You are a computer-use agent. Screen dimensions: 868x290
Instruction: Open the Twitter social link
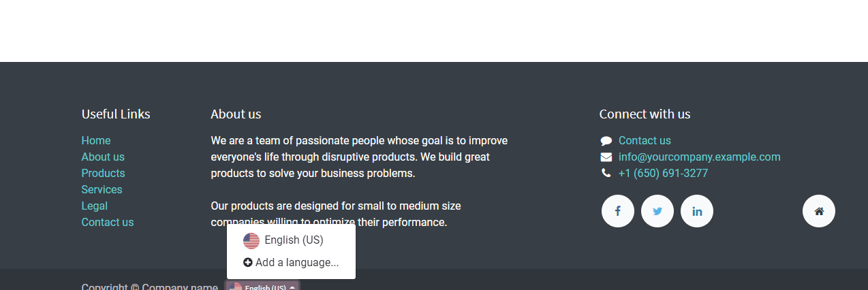point(657,211)
